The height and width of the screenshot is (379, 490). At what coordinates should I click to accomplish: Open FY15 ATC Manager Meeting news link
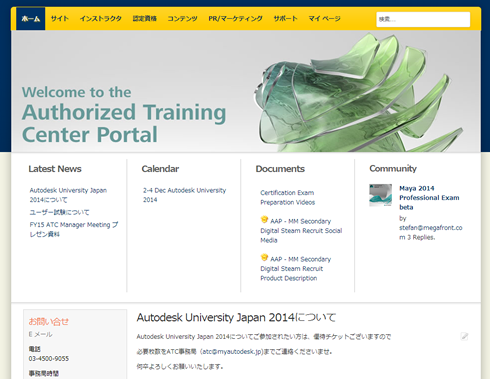[x=74, y=229]
